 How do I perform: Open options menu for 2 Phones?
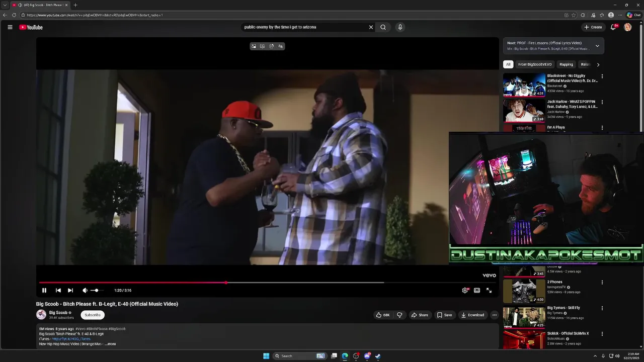602,283
